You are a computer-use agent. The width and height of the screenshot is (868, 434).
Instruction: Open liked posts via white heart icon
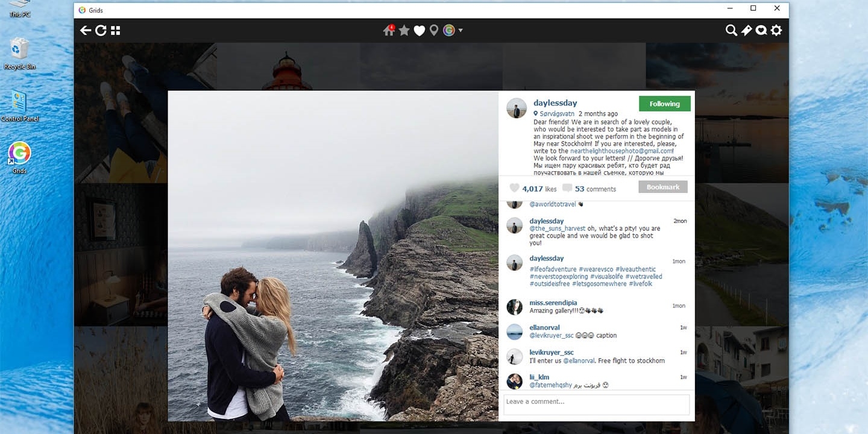point(419,31)
